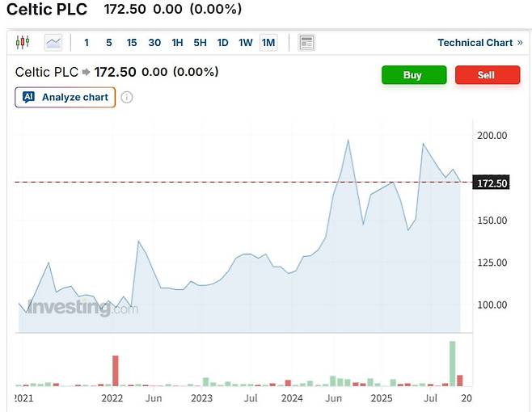
Task: Set timeframe to 1 minute
Action: click(x=87, y=43)
